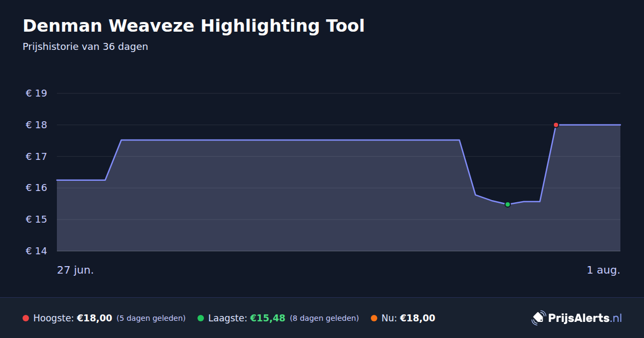Click the € 15 axis label
This screenshot has width=644, height=338.
36,219
